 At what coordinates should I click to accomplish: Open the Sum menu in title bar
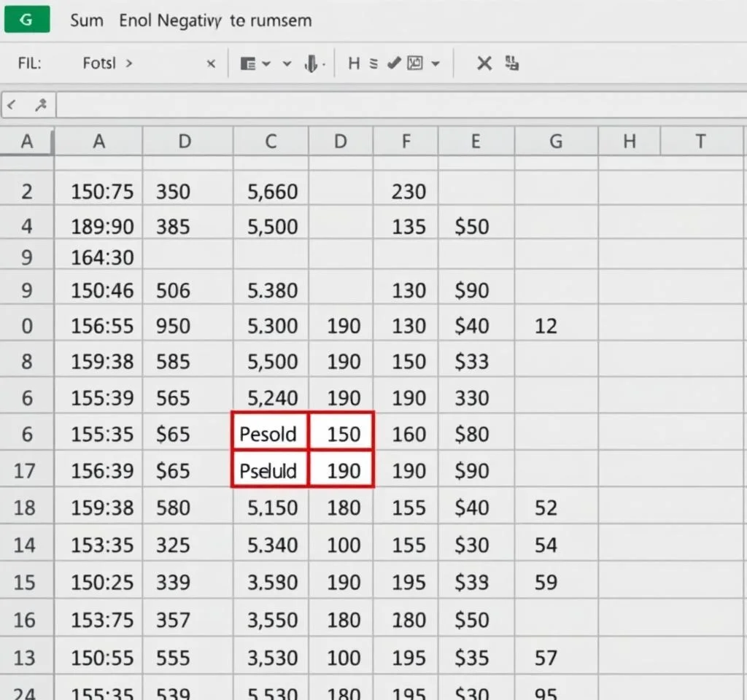(86, 20)
